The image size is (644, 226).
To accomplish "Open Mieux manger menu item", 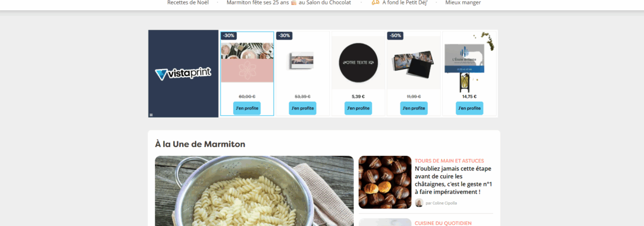I will pyautogui.click(x=463, y=2).
